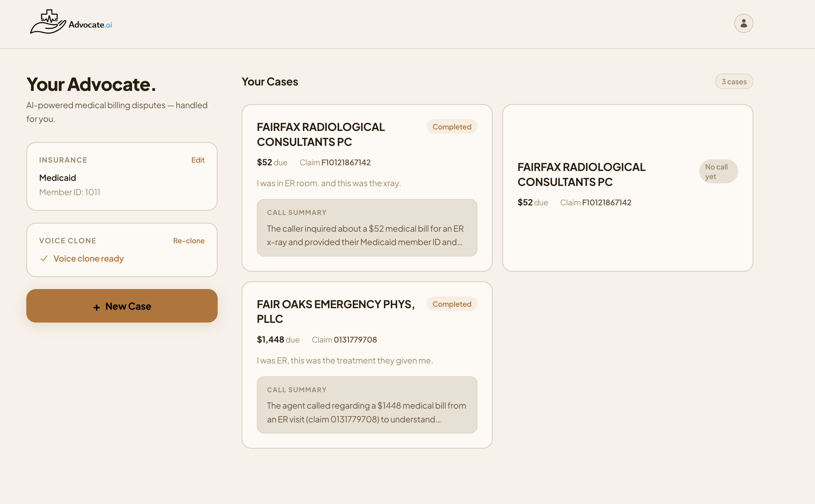Click the Completed badge on Fairfax case
This screenshot has height=504, width=815.
click(451, 127)
